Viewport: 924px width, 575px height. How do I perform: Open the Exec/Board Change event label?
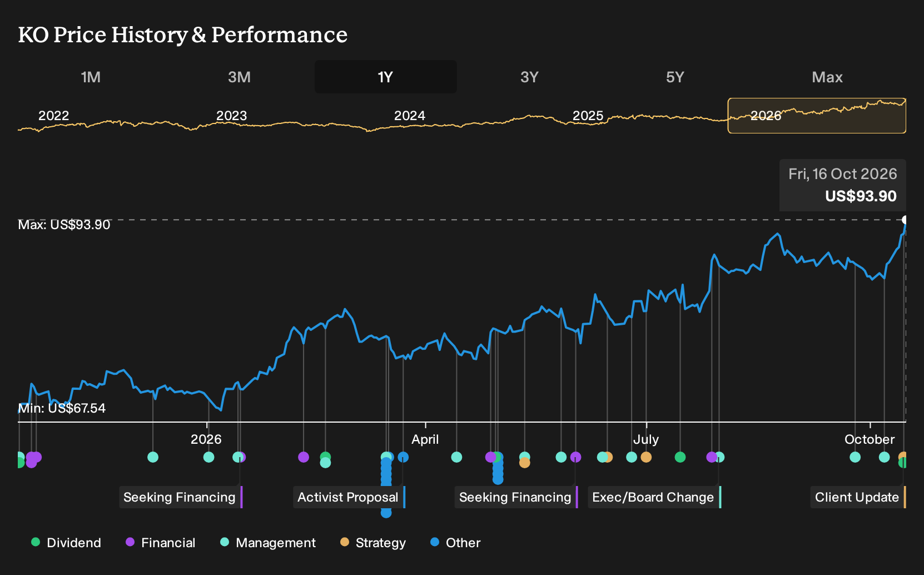[x=654, y=497]
